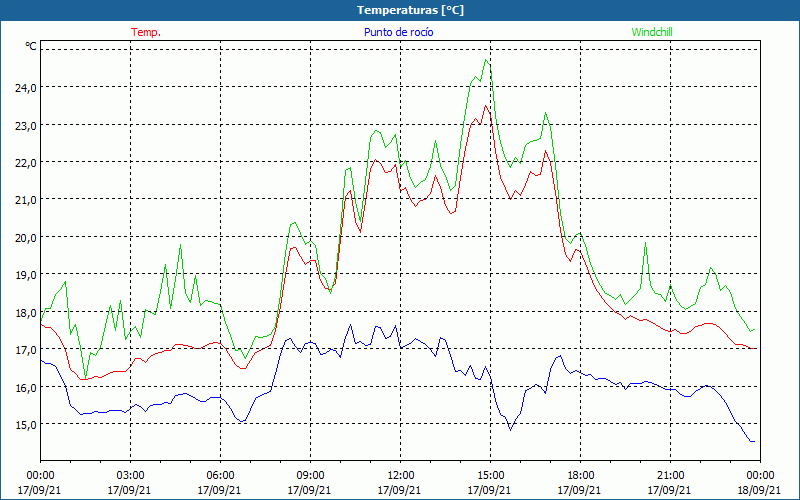The image size is (800, 500).
Task: Select the green 'Windchill' legend label
Action: tap(652, 32)
